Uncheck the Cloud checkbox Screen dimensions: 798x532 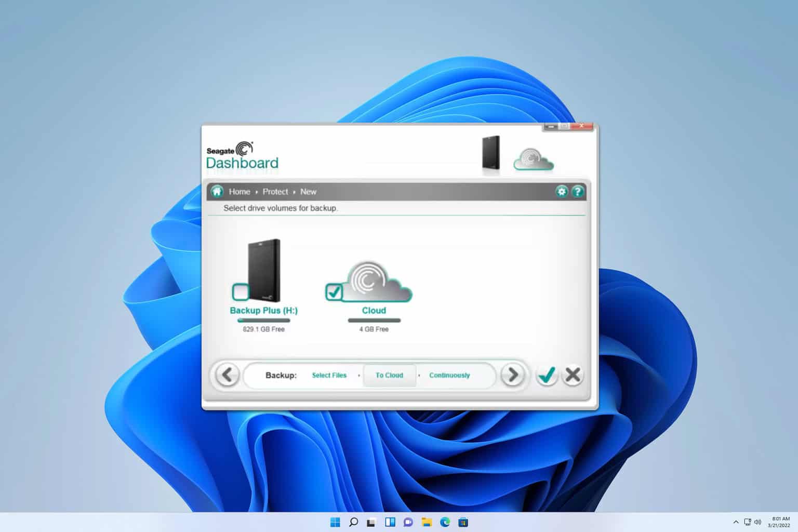pyautogui.click(x=334, y=292)
